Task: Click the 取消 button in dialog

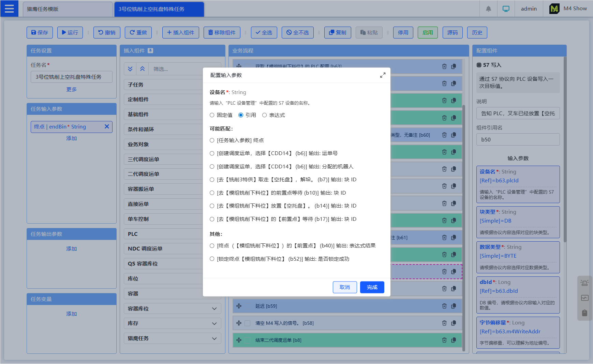Action: tap(344, 287)
